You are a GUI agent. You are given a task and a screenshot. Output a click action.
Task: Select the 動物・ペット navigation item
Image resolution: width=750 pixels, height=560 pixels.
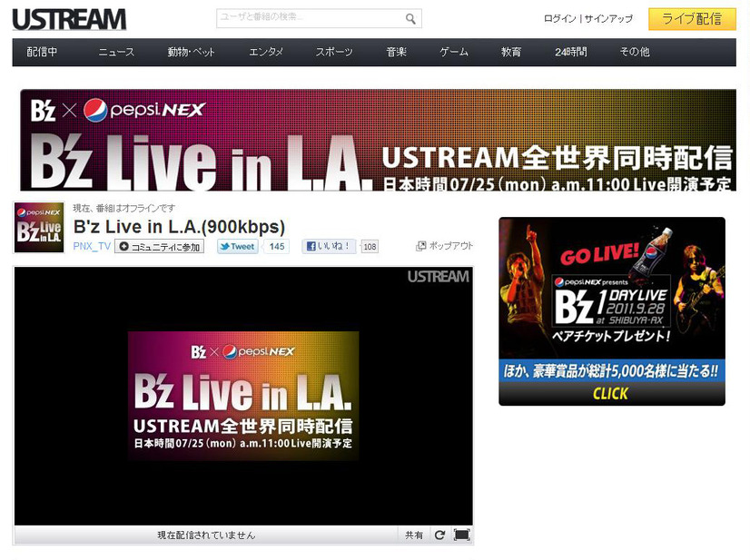(x=191, y=52)
